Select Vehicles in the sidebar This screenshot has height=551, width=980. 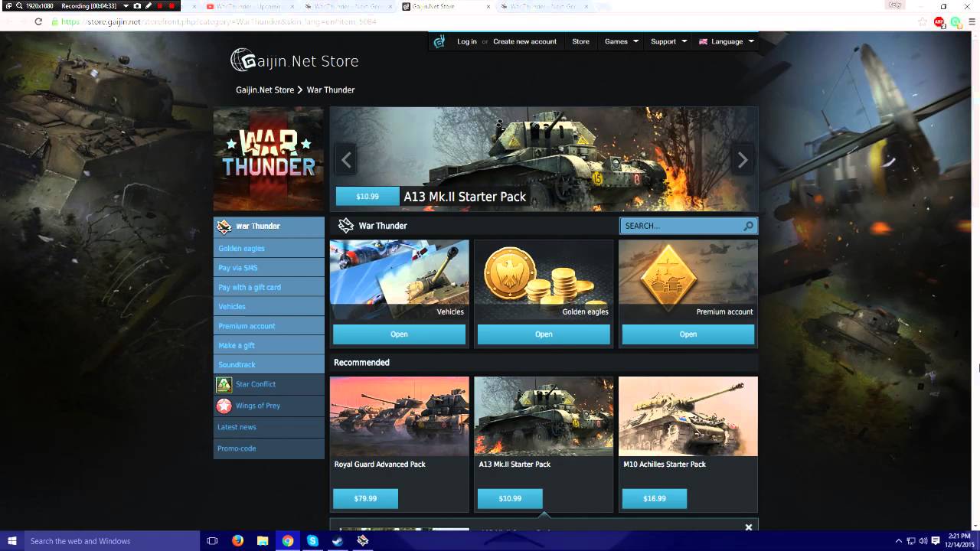[x=269, y=306]
